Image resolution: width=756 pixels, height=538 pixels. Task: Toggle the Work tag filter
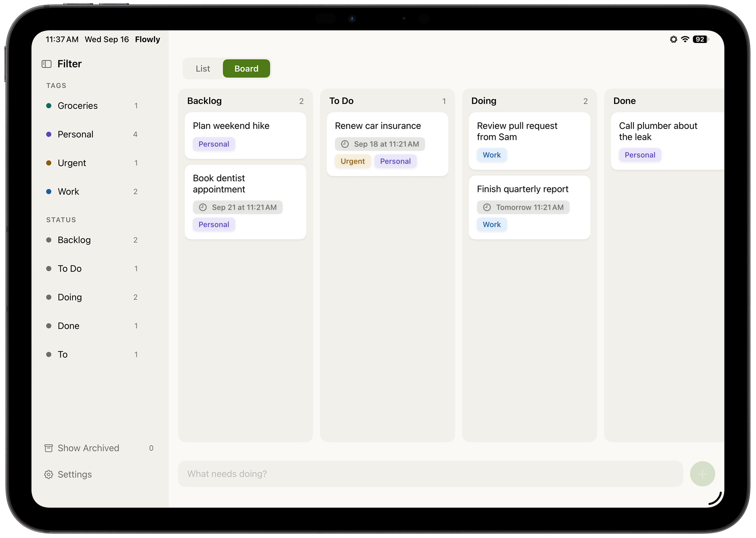(92, 192)
